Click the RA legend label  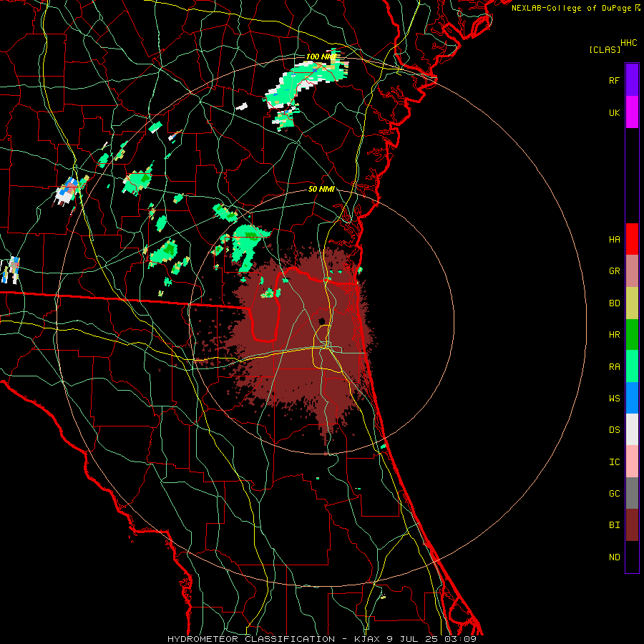tap(614, 367)
